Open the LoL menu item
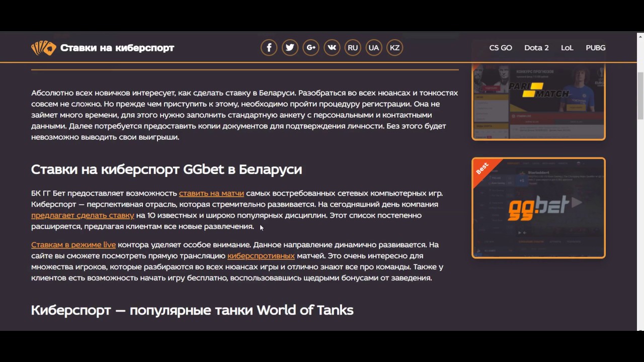644x362 pixels. coord(567,48)
